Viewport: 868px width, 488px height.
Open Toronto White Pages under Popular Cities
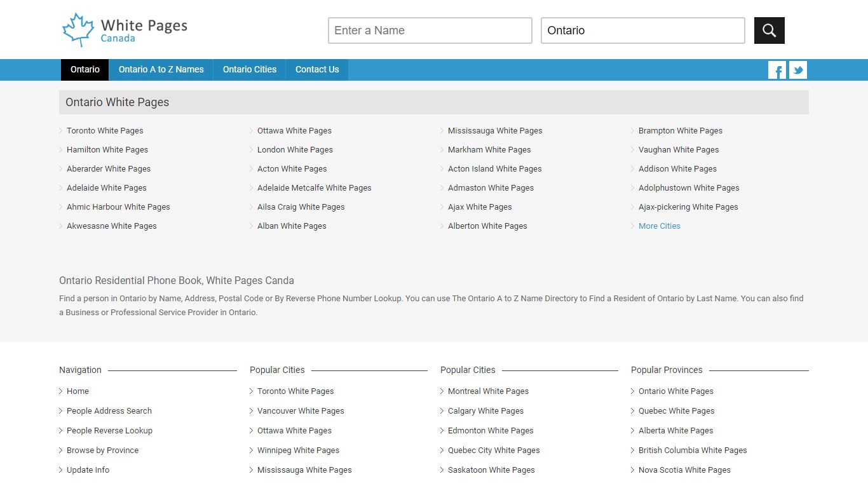point(295,391)
